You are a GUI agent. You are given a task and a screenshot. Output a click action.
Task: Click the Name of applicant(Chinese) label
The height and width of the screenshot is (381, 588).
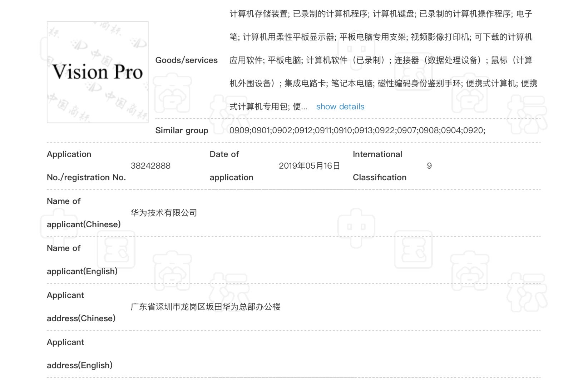pyautogui.click(x=84, y=213)
